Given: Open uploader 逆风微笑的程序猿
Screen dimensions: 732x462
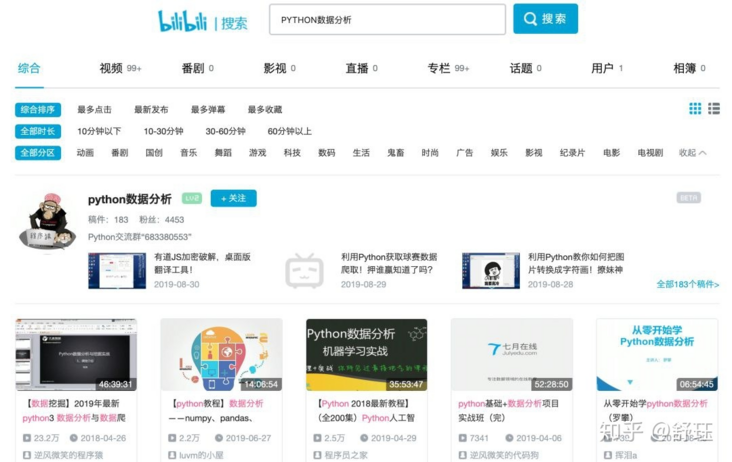Looking at the screenshot, I should point(68,455).
